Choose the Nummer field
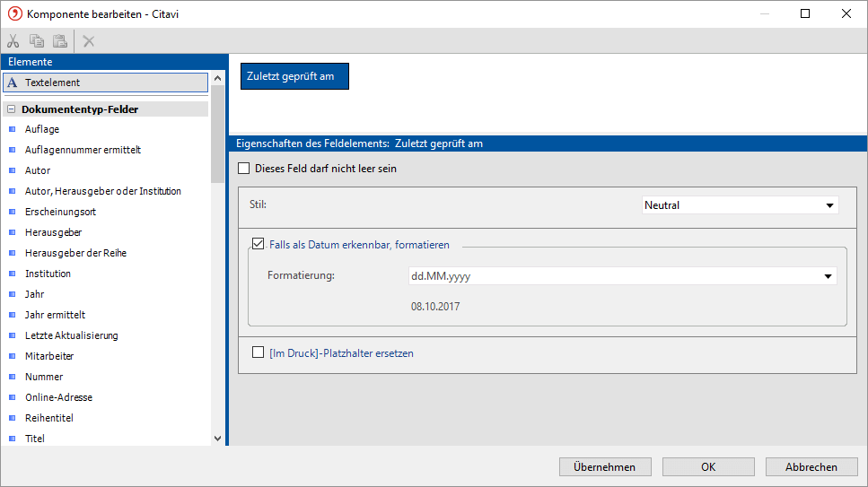The image size is (868, 487). pos(44,377)
